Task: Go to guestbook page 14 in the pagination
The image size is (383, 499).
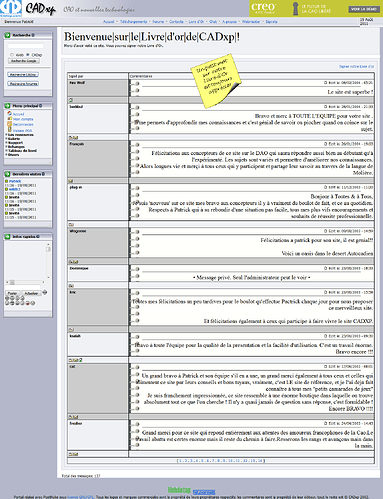Action: [260, 461]
